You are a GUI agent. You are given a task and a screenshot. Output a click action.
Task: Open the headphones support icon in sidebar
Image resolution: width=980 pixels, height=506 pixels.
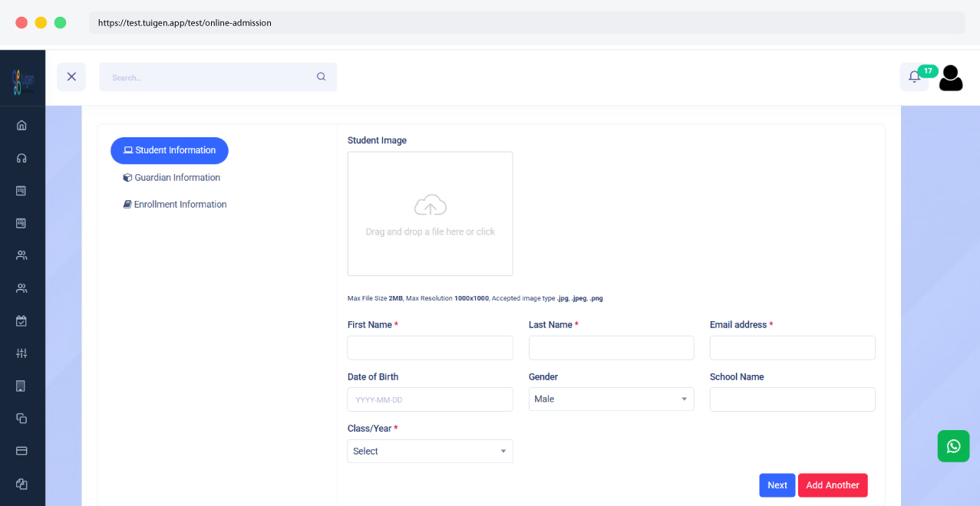(21, 158)
